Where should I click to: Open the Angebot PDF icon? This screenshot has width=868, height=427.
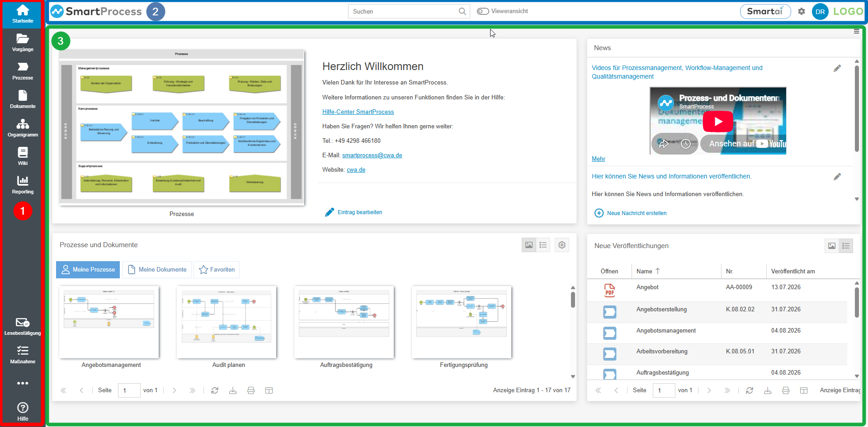click(609, 290)
